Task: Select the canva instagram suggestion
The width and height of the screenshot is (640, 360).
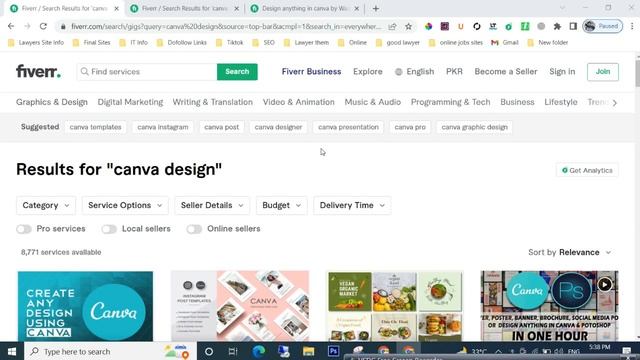Action: (x=163, y=127)
